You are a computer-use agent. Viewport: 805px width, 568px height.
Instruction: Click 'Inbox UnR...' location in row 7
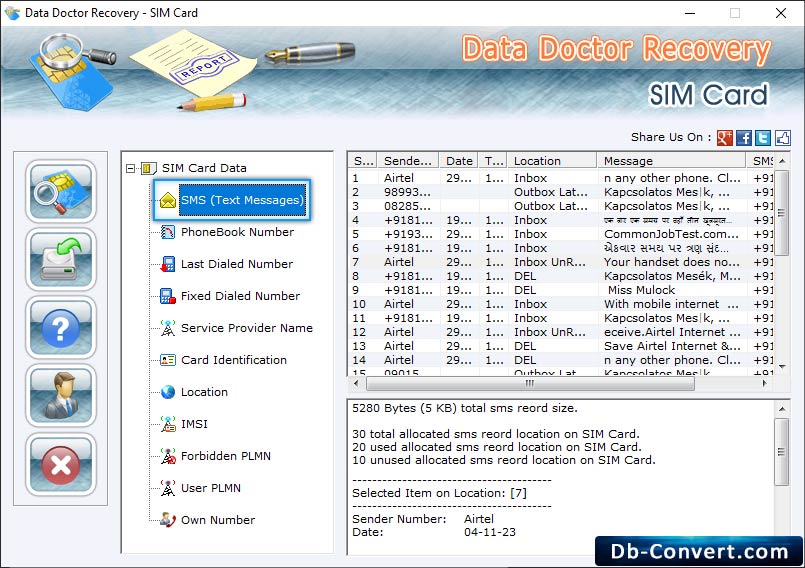[x=549, y=262]
